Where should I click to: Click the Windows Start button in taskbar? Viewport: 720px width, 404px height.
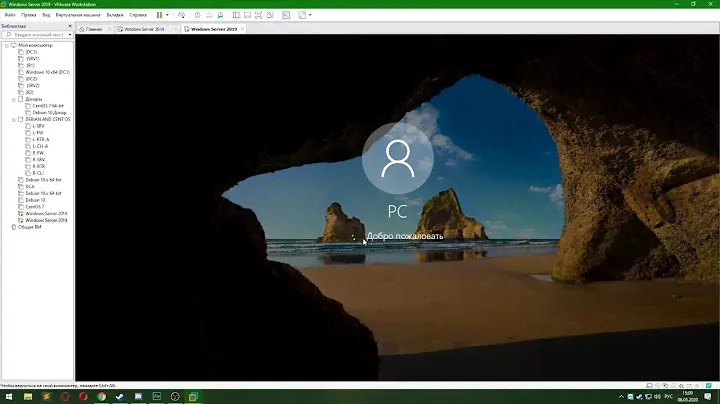8,396
